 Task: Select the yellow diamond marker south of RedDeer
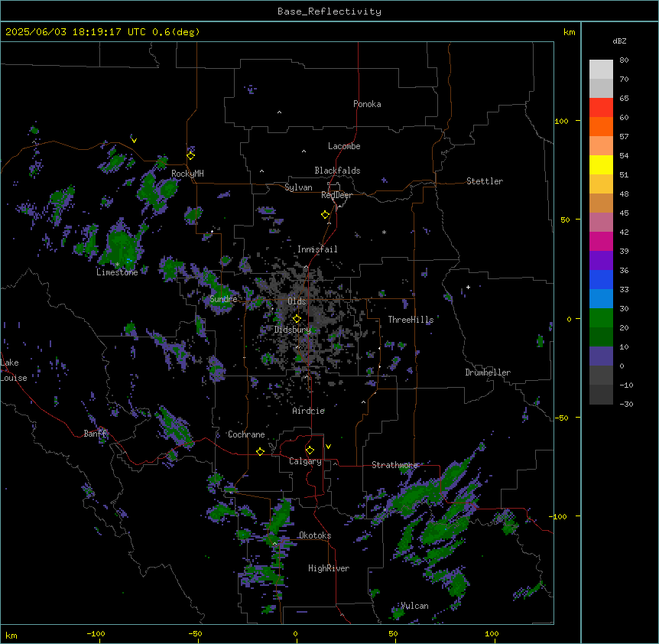326,215
